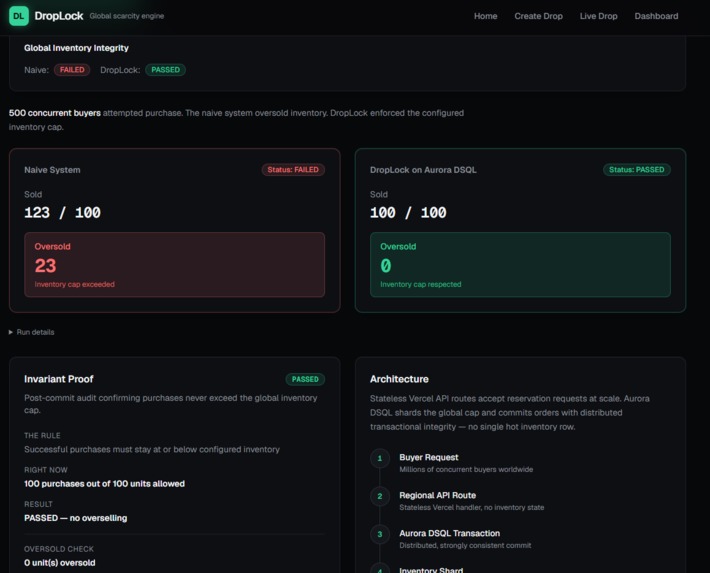This screenshot has width=710, height=573.
Task: Switch to the Live Drop page
Action: (x=598, y=16)
